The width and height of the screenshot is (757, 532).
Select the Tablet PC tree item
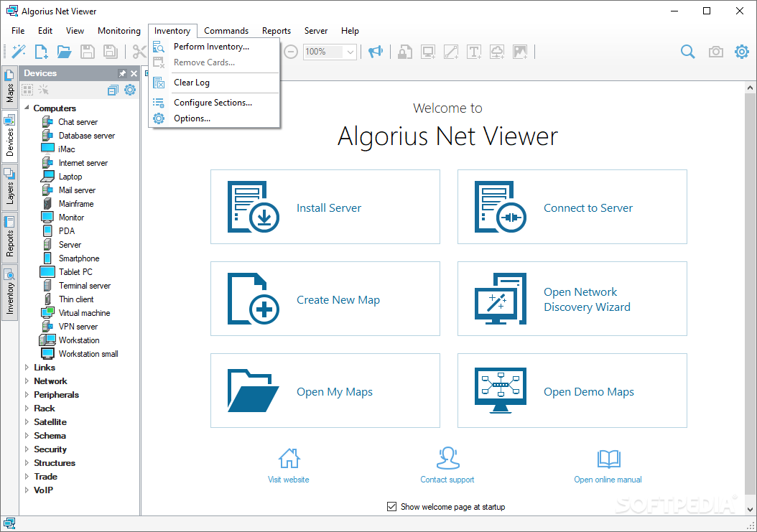75,272
